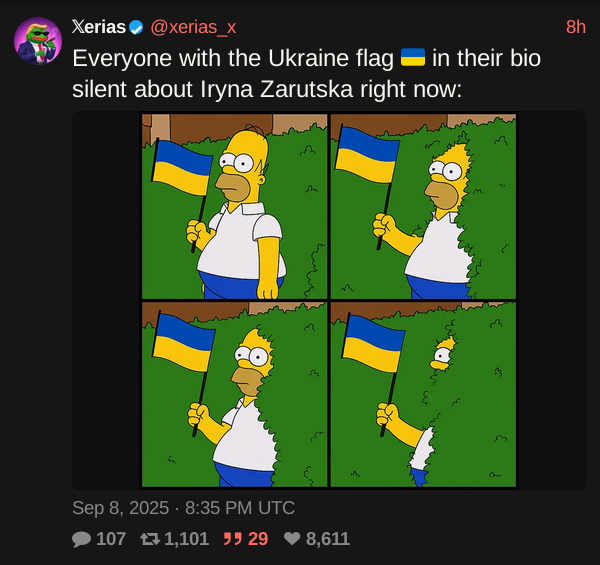600x565 pixels.
Task: Open the bottom-right Homer disappearing panel
Action: click(x=423, y=394)
